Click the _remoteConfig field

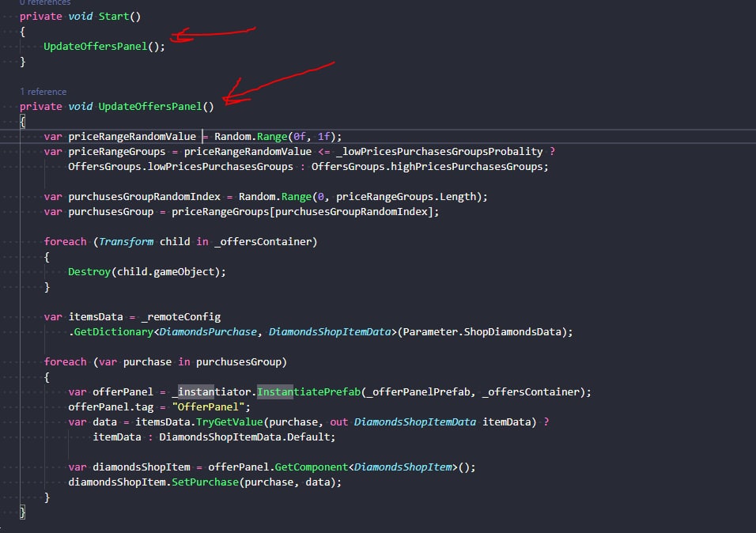(181, 317)
